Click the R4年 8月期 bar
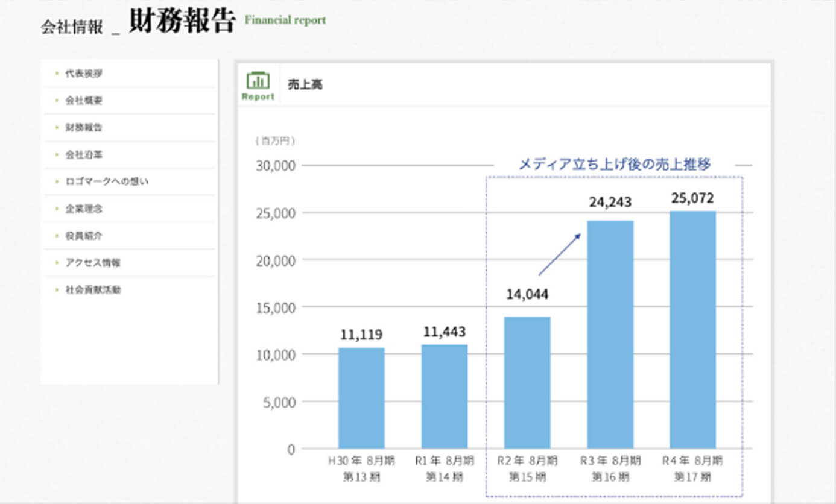 [x=693, y=330]
